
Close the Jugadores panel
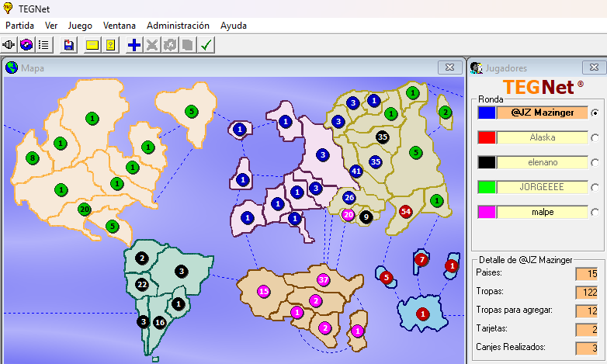(x=595, y=68)
